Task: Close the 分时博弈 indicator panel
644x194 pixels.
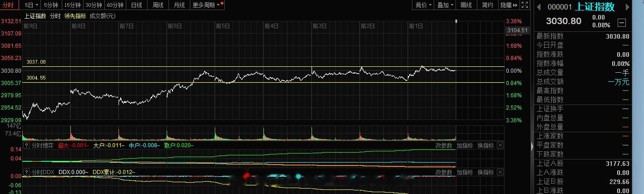Action: (x=500, y=145)
